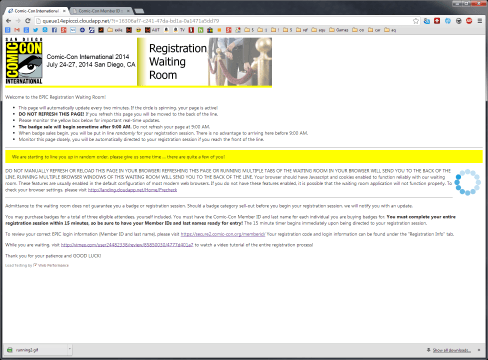Open a new browser tab
The width and height of the screenshot is (488, 360).
139,11
